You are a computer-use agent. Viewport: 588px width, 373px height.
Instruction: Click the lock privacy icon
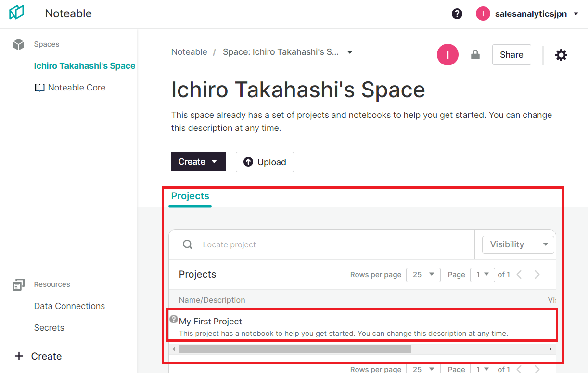tap(475, 55)
